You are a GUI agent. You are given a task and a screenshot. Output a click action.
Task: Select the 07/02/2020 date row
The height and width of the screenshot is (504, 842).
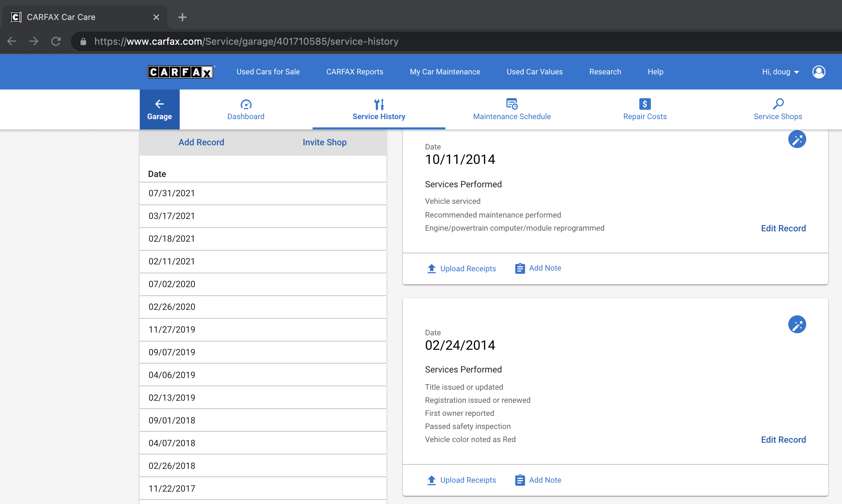point(263,284)
